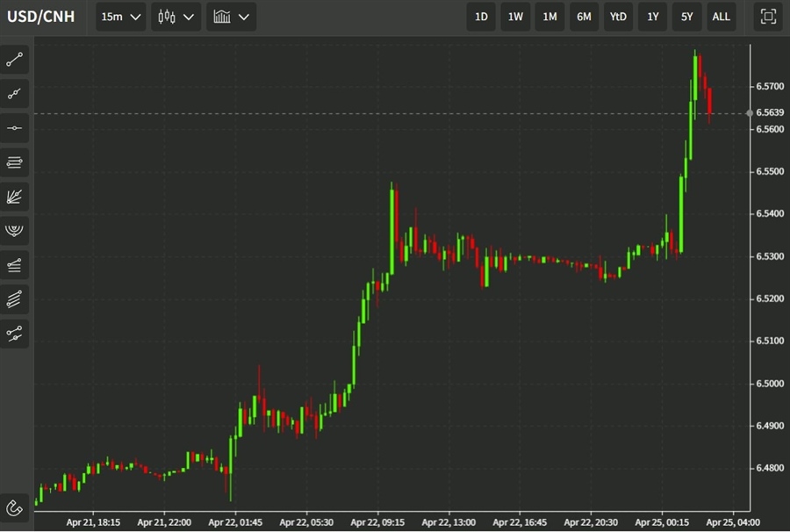The image size is (790, 532).
Task: Select the regression line tool
Action: tap(15, 334)
